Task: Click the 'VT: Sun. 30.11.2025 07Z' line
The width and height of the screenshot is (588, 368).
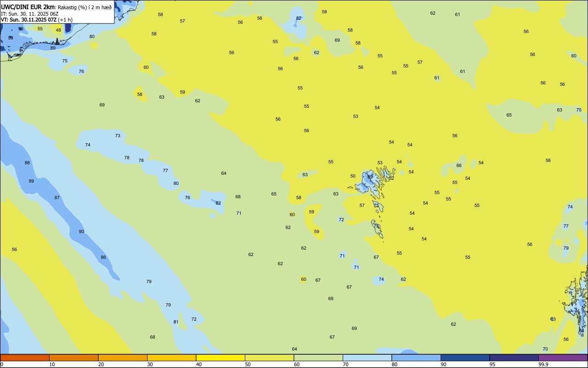Action: pos(28,20)
